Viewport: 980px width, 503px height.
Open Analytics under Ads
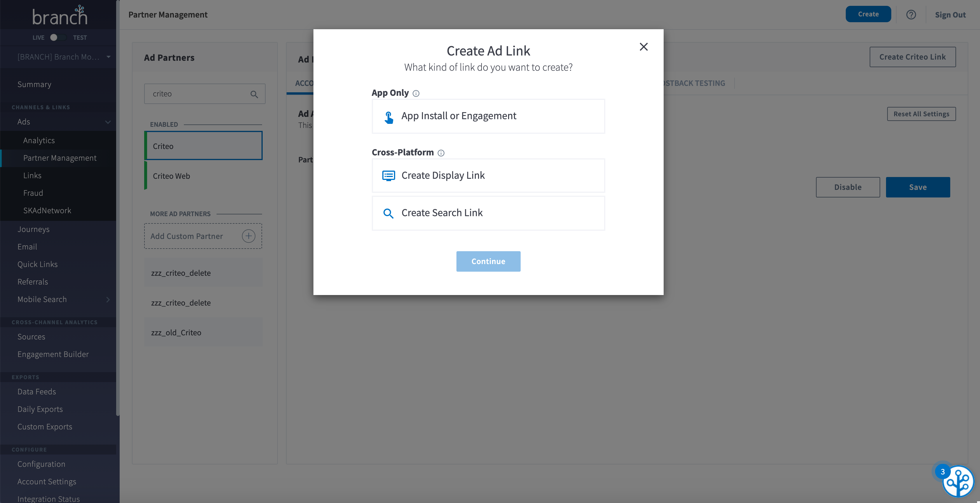click(39, 140)
